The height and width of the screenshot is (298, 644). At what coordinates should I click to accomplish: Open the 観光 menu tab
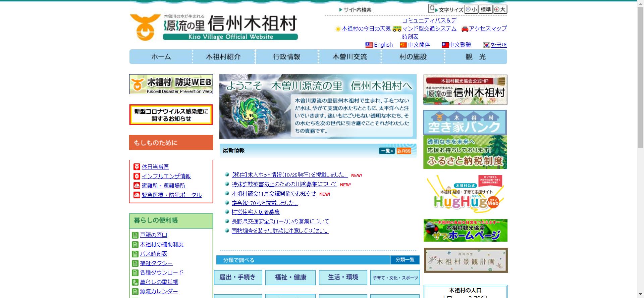tap(475, 57)
